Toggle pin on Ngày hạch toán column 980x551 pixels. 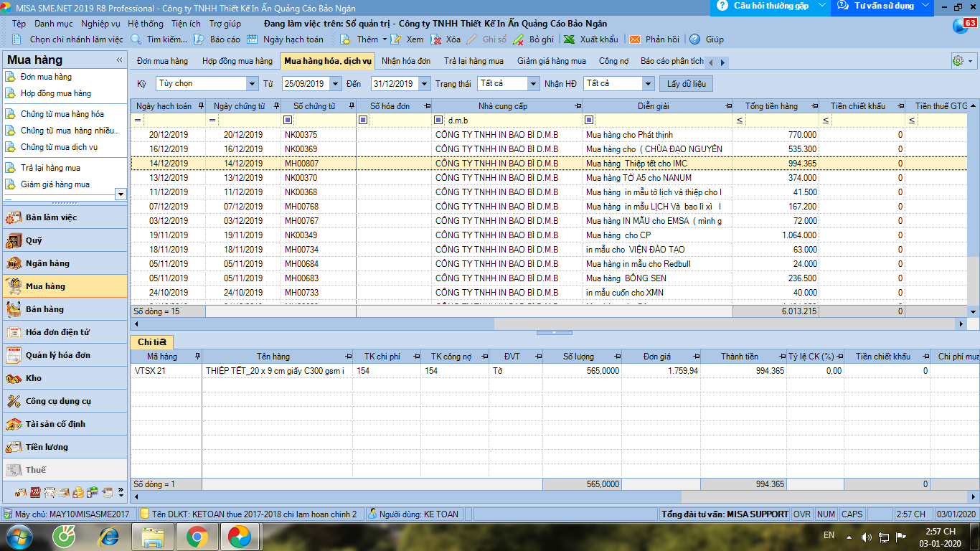click(x=200, y=106)
